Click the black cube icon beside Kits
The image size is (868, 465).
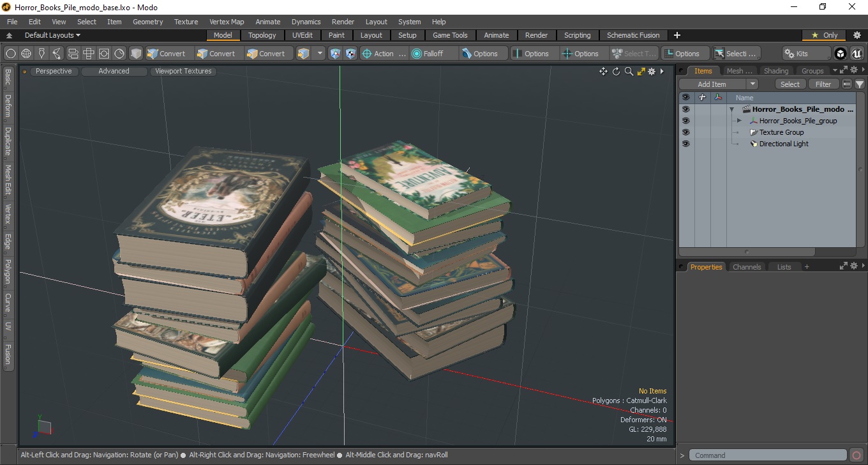tap(841, 54)
